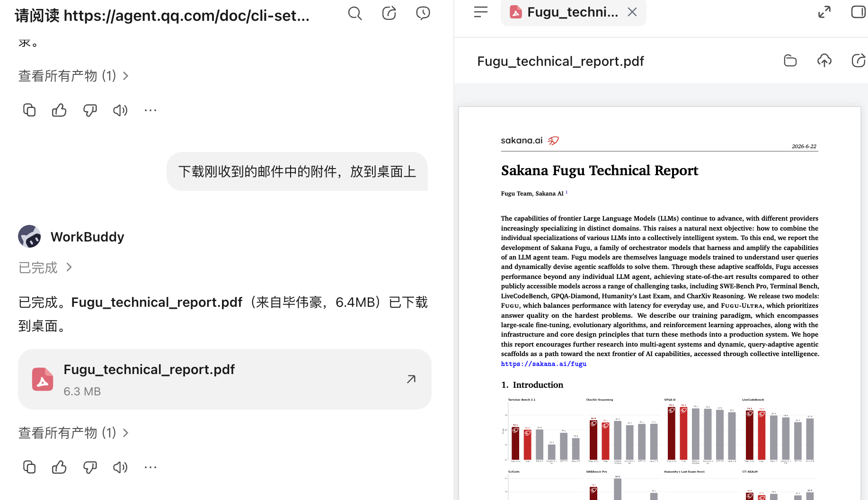Expand lower 查看所有产物 (1) below attachment
This screenshot has height=500, width=868.
coord(73,433)
